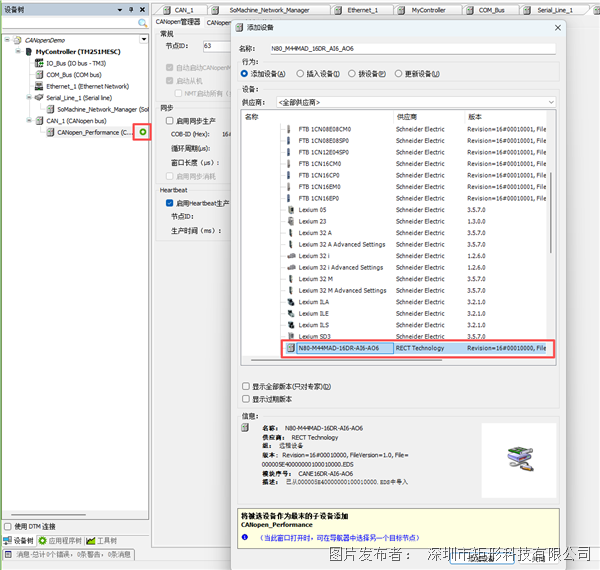Collapse the Serial_Line_1 tree node
Viewport: 600px width, 570px height.
(x=29, y=97)
